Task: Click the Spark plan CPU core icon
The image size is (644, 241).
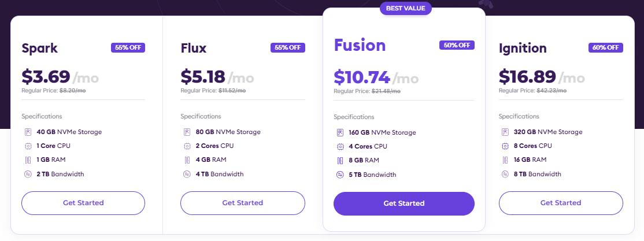Action: pyautogui.click(x=28, y=146)
